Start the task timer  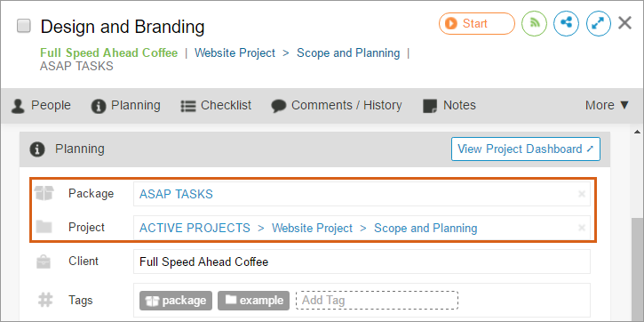pyautogui.click(x=476, y=23)
